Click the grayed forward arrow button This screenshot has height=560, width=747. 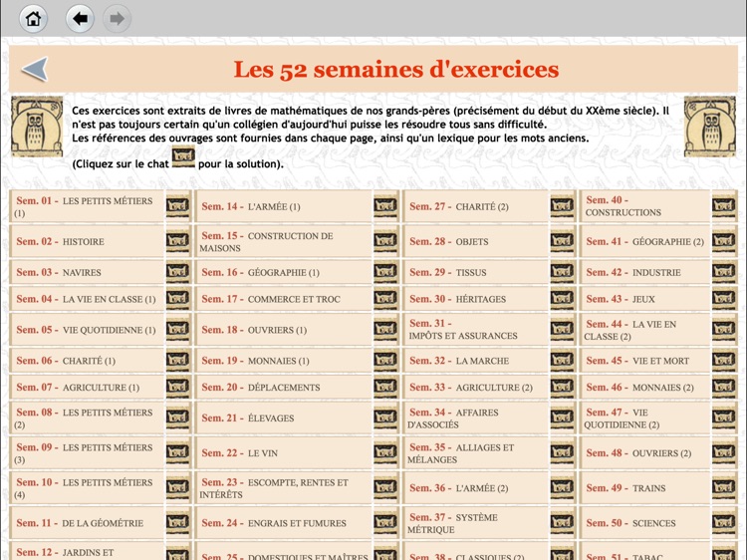[x=117, y=19]
